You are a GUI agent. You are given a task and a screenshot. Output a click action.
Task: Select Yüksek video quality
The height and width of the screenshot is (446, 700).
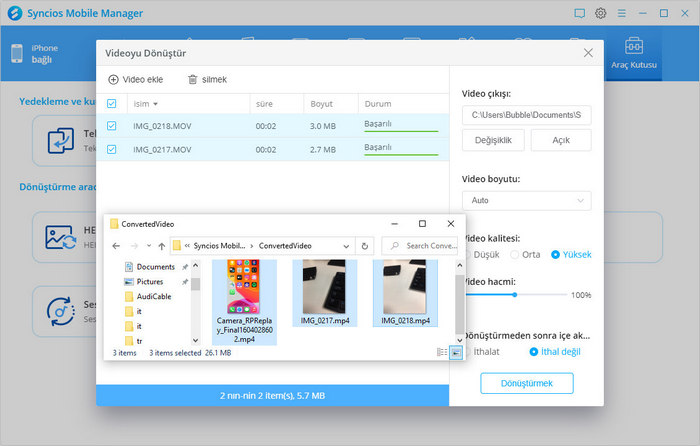pyautogui.click(x=571, y=254)
